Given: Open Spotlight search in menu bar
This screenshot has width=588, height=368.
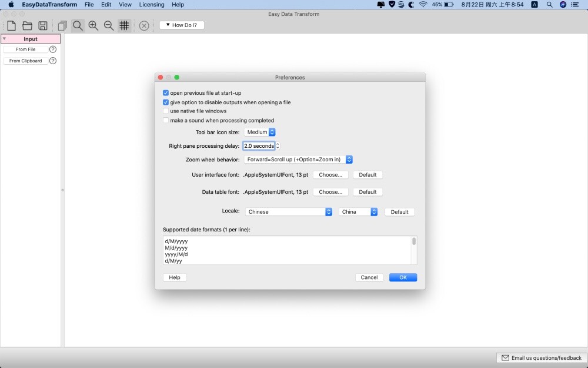Looking at the screenshot, I should (549, 5).
